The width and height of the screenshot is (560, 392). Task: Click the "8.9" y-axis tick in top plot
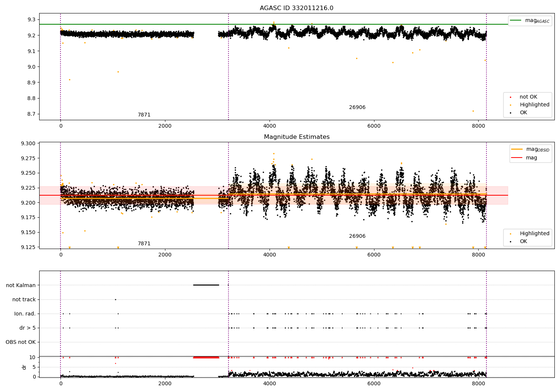click(31, 83)
